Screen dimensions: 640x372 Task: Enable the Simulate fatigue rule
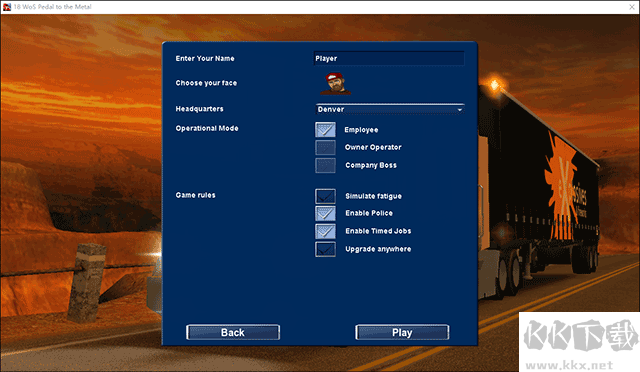(x=325, y=196)
